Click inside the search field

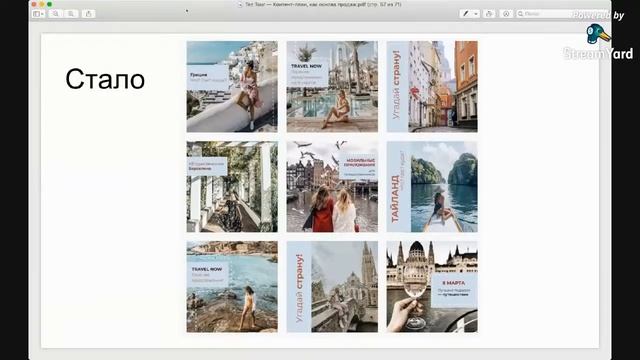coord(561,14)
